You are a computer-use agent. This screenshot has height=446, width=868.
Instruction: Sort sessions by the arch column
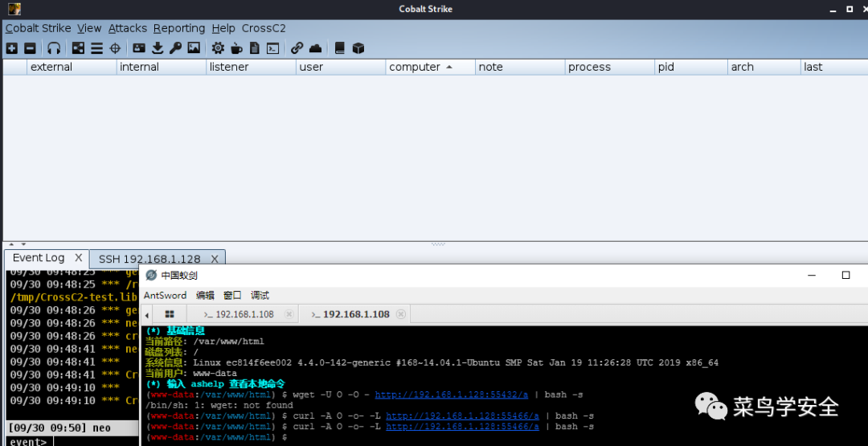(x=764, y=67)
